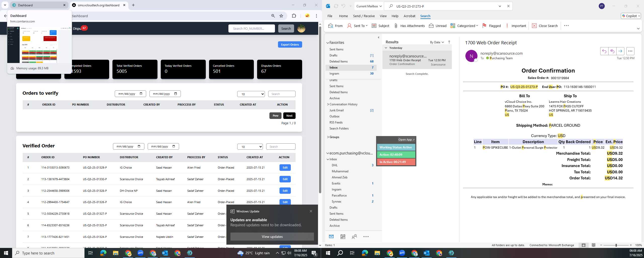Image resolution: width=644 pixels, height=258 pixels.
Task: Click Orders to verify start date field
Action: click(130, 94)
